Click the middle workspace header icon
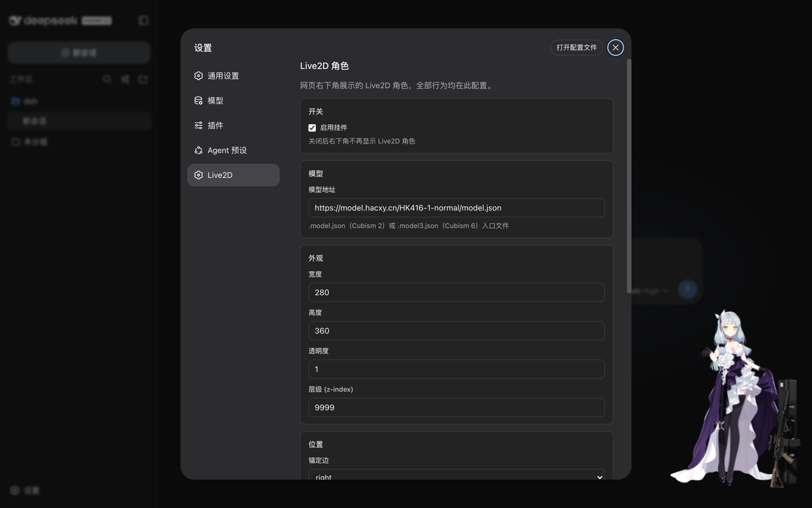 125,79
